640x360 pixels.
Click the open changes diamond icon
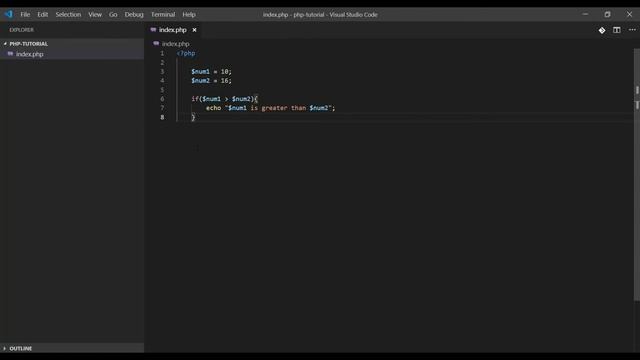pos(602,30)
